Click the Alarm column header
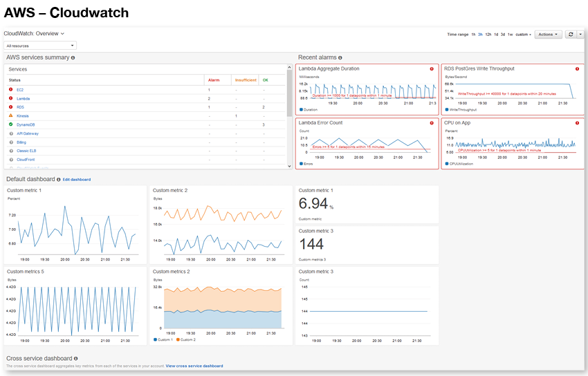Viewport: 588px width, 376px height. (214, 80)
